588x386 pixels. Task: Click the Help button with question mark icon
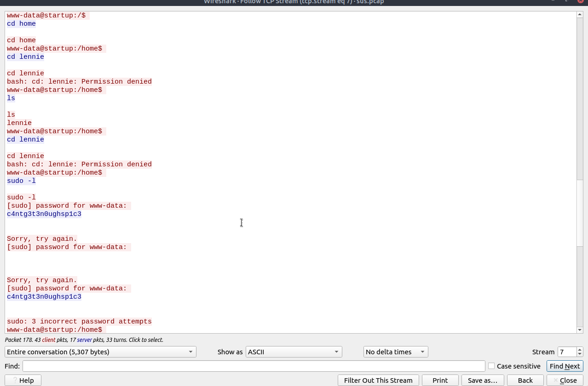tap(22, 380)
